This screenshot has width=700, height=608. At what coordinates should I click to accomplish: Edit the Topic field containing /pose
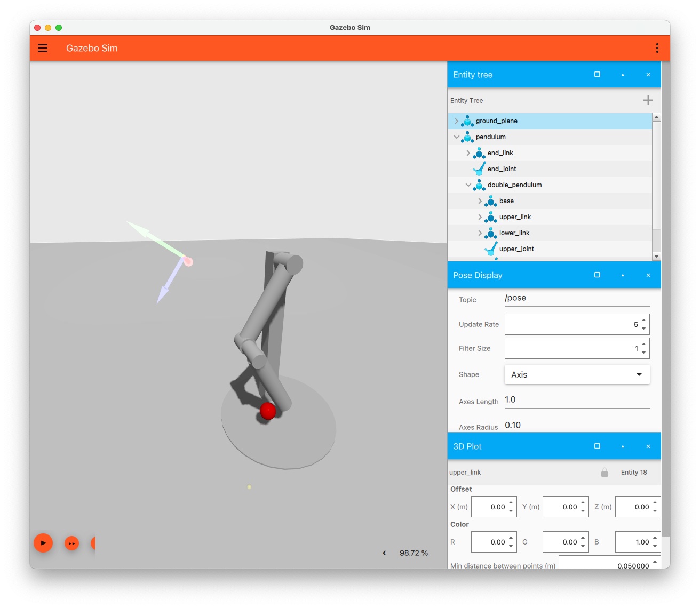click(576, 298)
